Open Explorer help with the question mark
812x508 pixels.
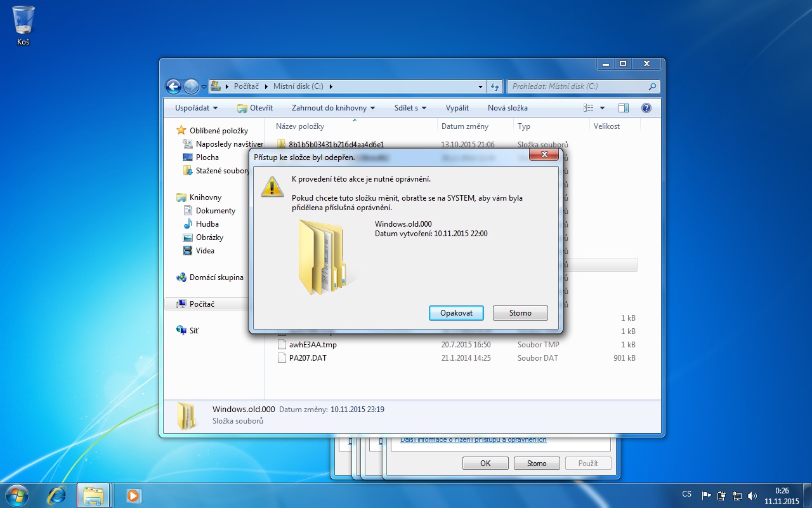tap(646, 108)
